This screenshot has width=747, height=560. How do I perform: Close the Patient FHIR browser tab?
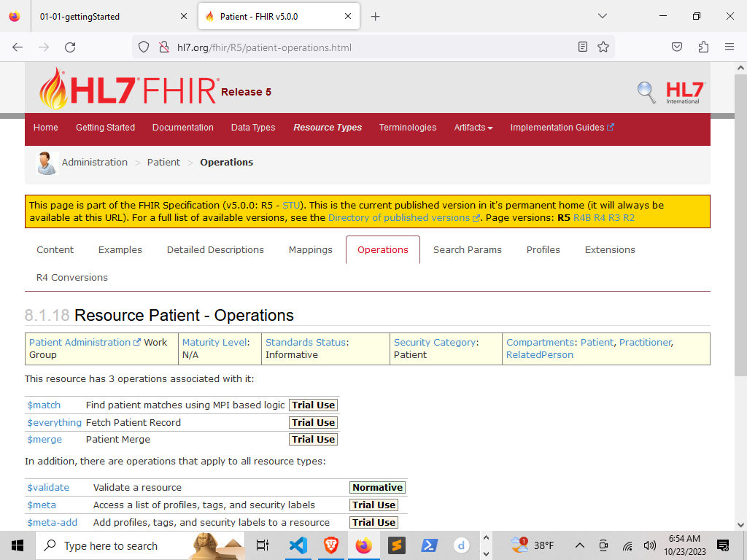348,16
